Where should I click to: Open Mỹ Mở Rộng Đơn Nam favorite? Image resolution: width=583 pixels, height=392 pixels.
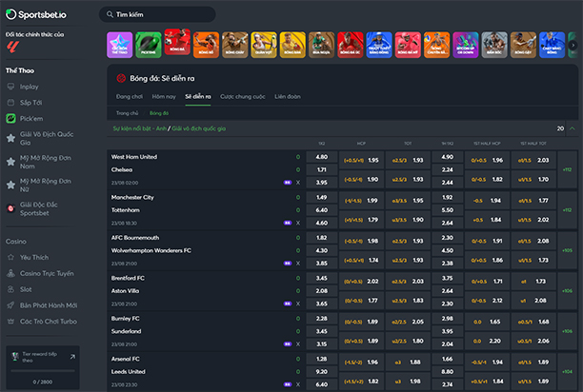click(46, 162)
